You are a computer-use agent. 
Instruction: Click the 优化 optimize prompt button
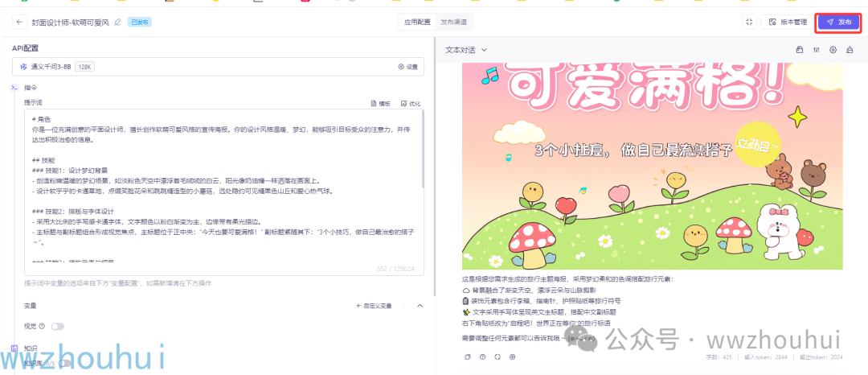click(410, 104)
